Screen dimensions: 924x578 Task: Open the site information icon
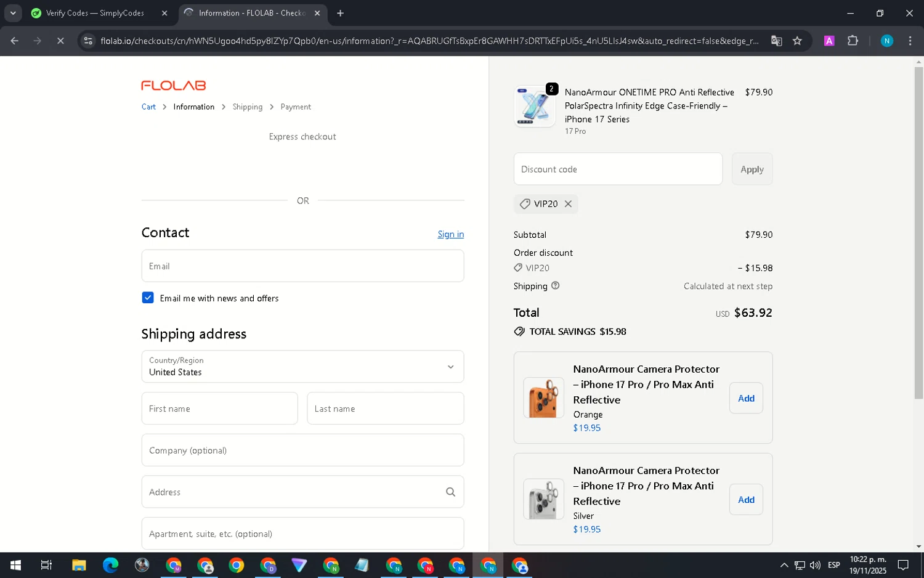point(88,41)
